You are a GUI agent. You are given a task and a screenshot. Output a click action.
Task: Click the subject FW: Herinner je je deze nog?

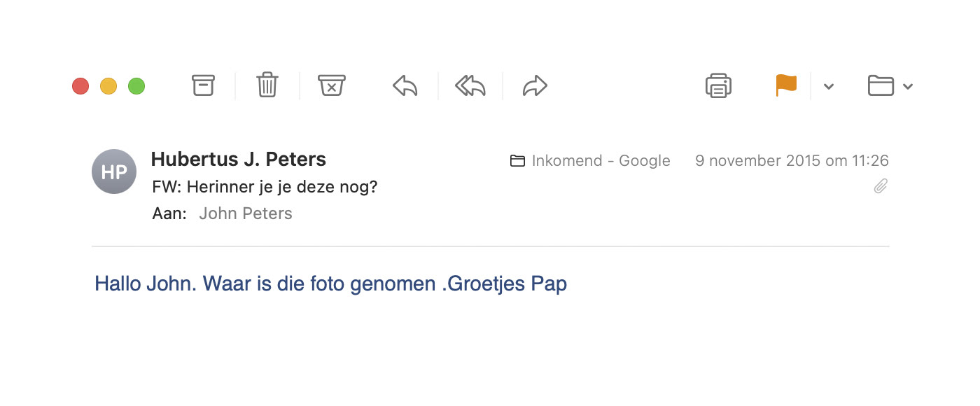(265, 188)
